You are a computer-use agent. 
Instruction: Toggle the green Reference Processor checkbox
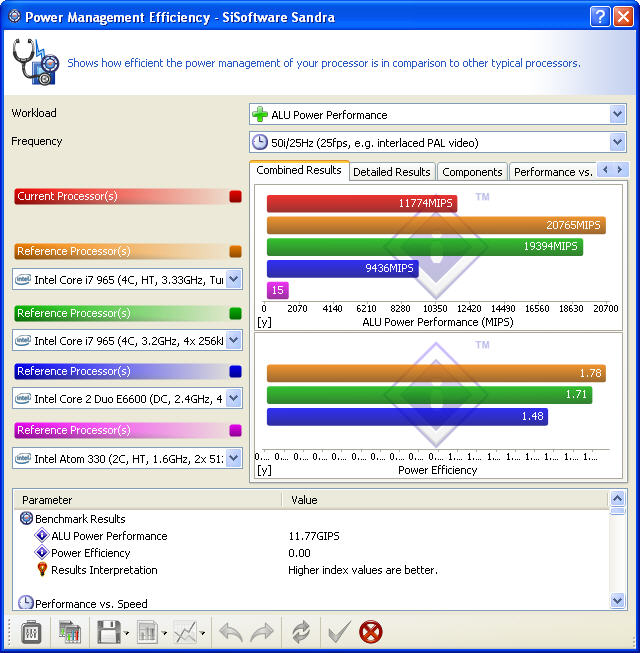pyautogui.click(x=235, y=313)
